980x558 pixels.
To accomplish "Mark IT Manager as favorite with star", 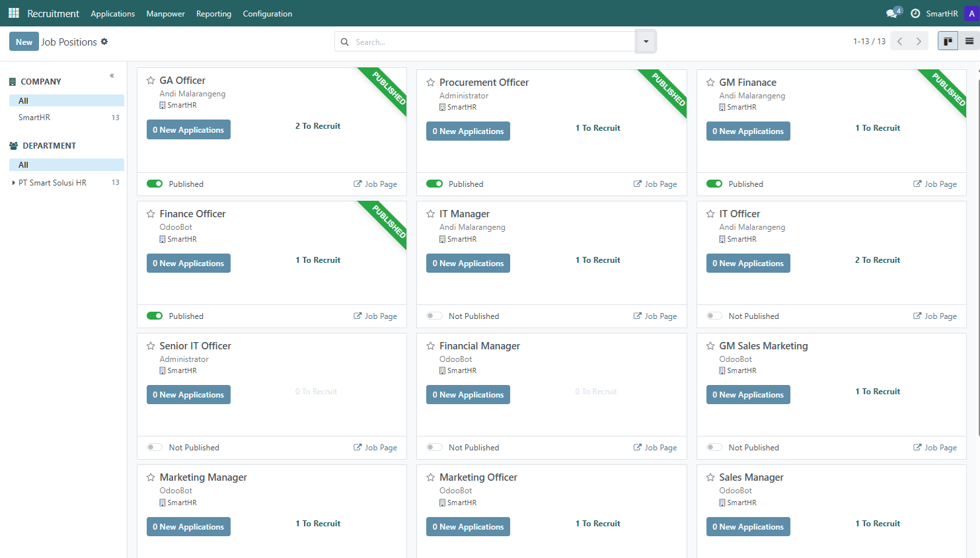I will (431, 214).
